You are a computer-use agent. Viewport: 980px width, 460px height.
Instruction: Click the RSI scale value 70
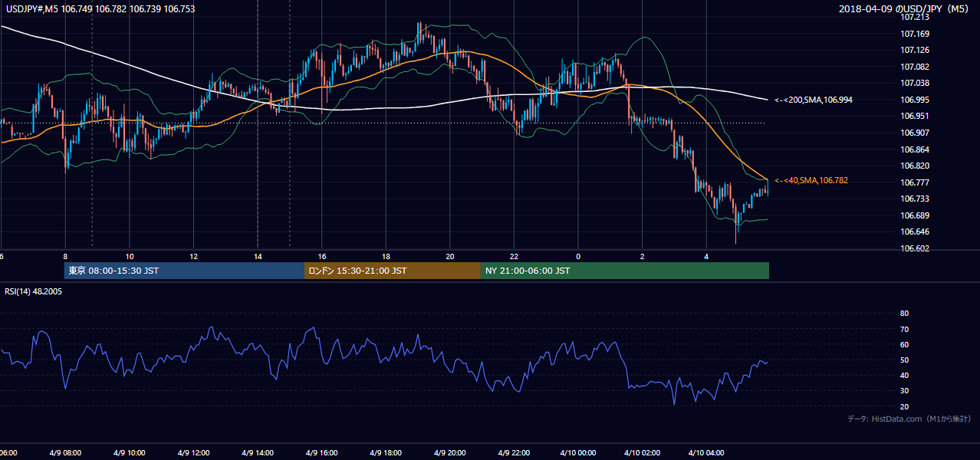(x=904, y=329)
